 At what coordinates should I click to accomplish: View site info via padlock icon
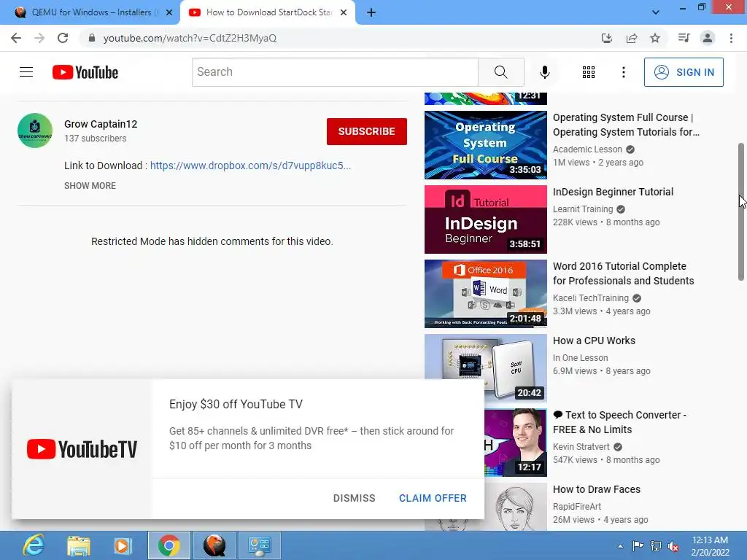coord(92,38)
